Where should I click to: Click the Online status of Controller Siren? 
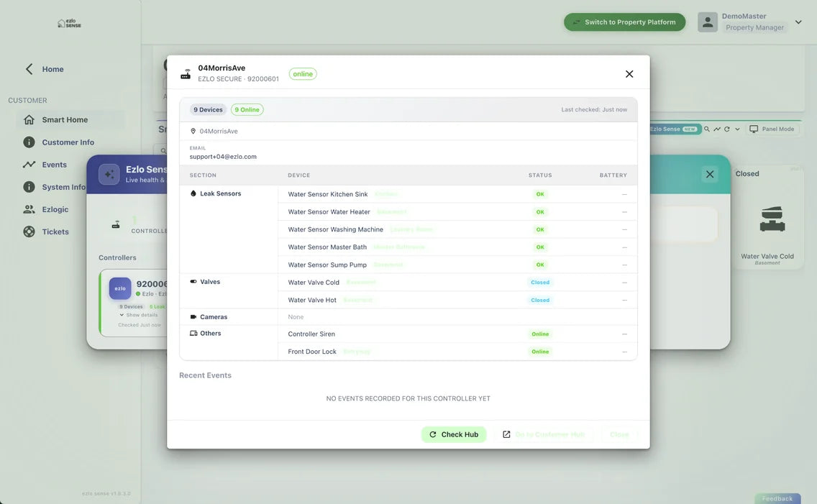tap(540, 334)
